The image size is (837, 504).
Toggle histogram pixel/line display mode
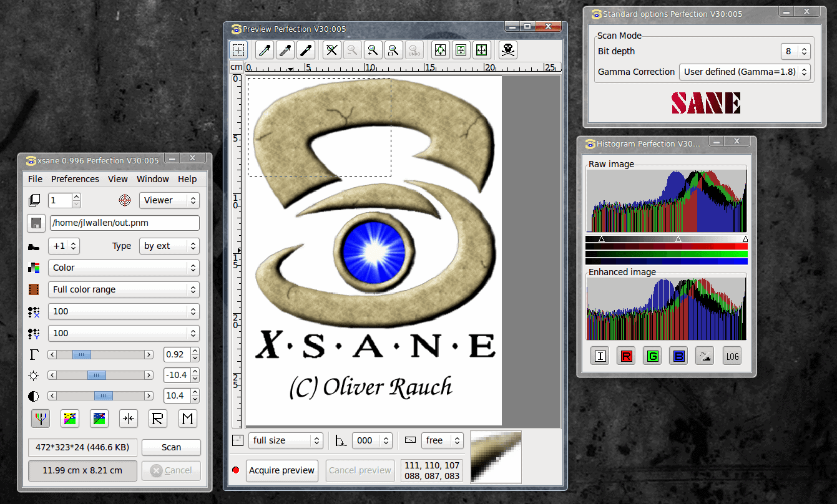(x=705, y=356)
